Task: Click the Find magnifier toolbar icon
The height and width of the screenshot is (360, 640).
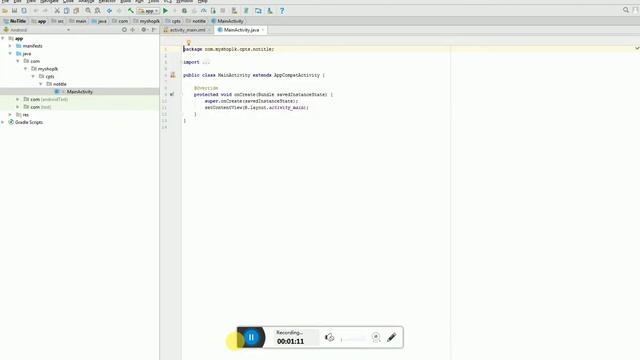Action: tap(88, 11)
